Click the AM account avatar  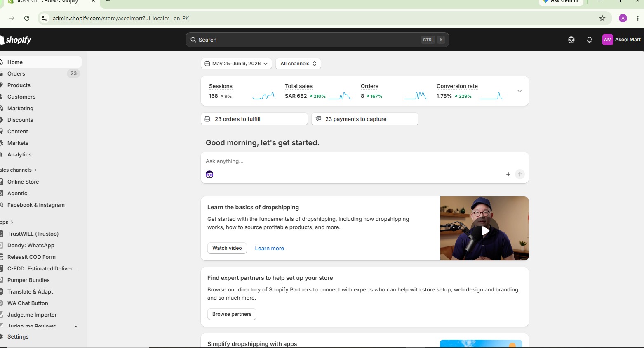(x=607, y=40)
